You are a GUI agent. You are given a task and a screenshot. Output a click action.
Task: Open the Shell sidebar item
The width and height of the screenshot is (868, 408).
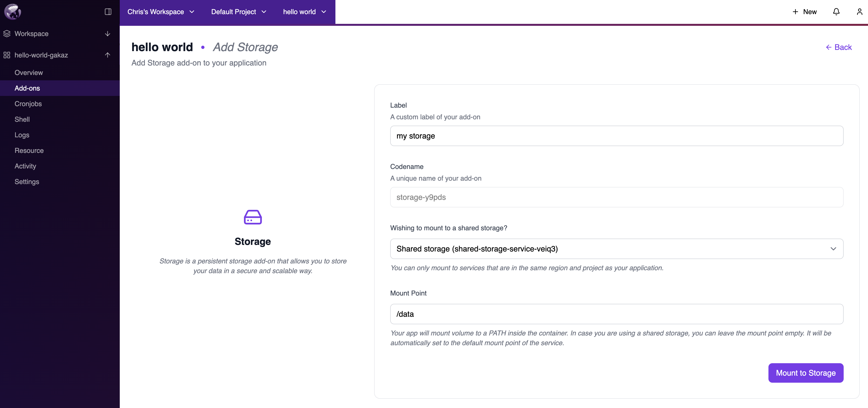22,119
